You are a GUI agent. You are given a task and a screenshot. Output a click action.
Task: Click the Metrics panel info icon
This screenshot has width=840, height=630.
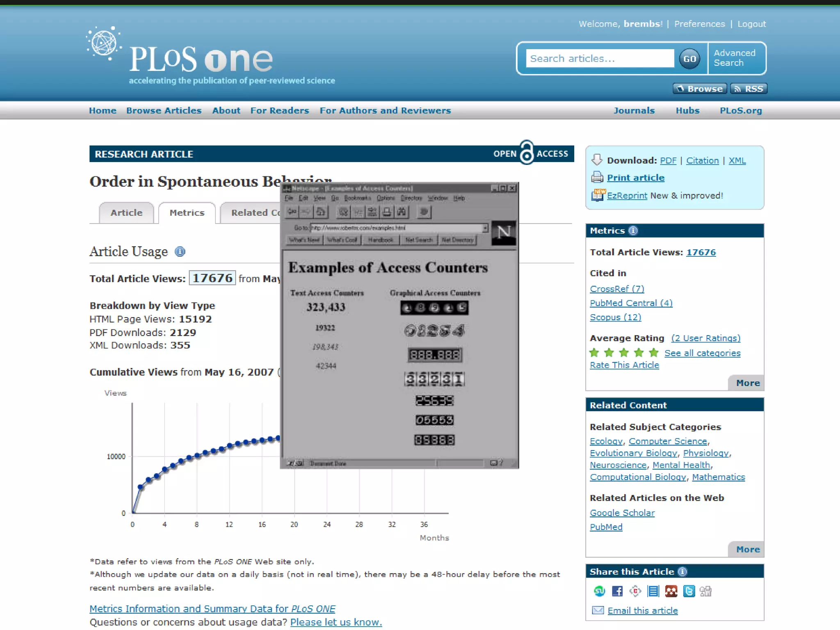[633, 231]
